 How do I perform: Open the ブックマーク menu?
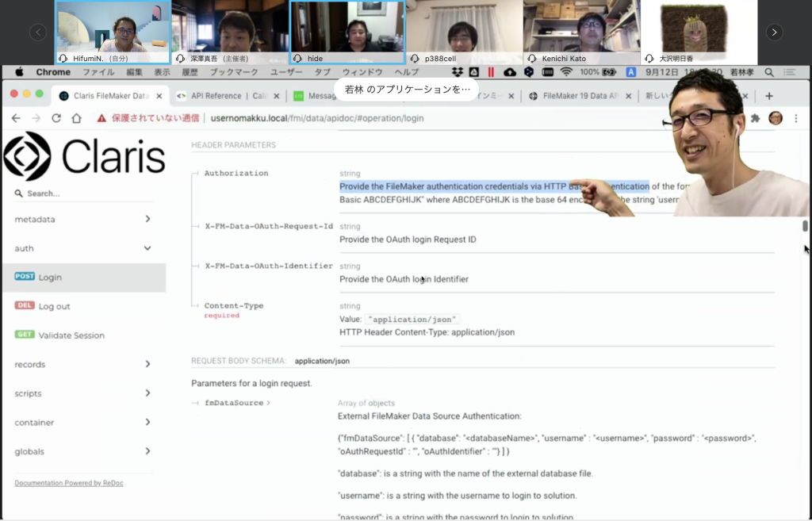tap(234, 72)
